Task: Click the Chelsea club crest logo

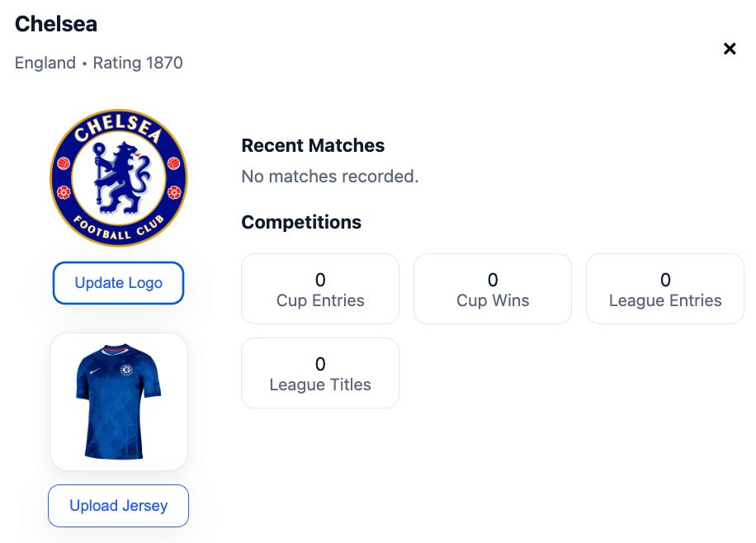Action: pyautogui.click(x=119, y=178)
